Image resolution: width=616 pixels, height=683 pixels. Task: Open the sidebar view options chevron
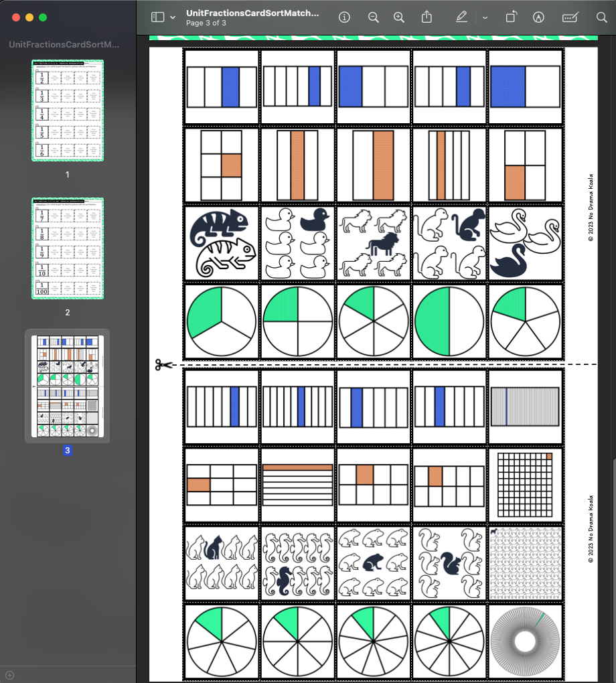click(172, 17)
